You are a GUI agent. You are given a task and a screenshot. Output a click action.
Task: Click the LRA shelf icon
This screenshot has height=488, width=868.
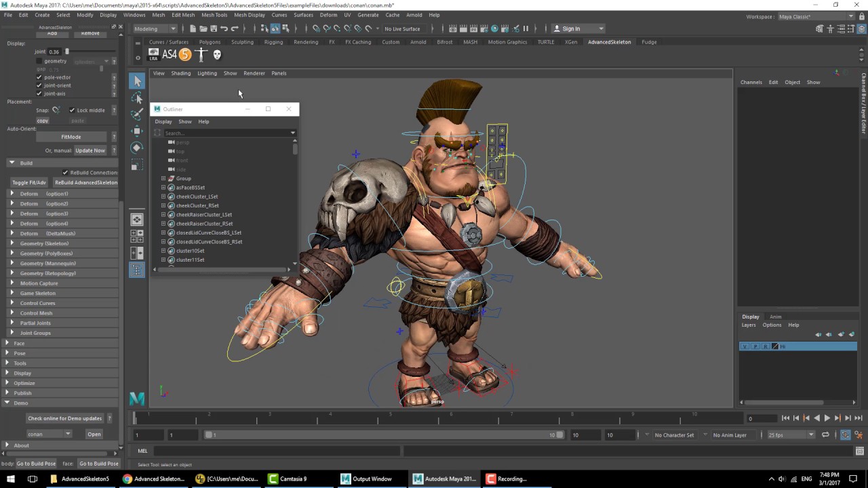coord(153,55)
